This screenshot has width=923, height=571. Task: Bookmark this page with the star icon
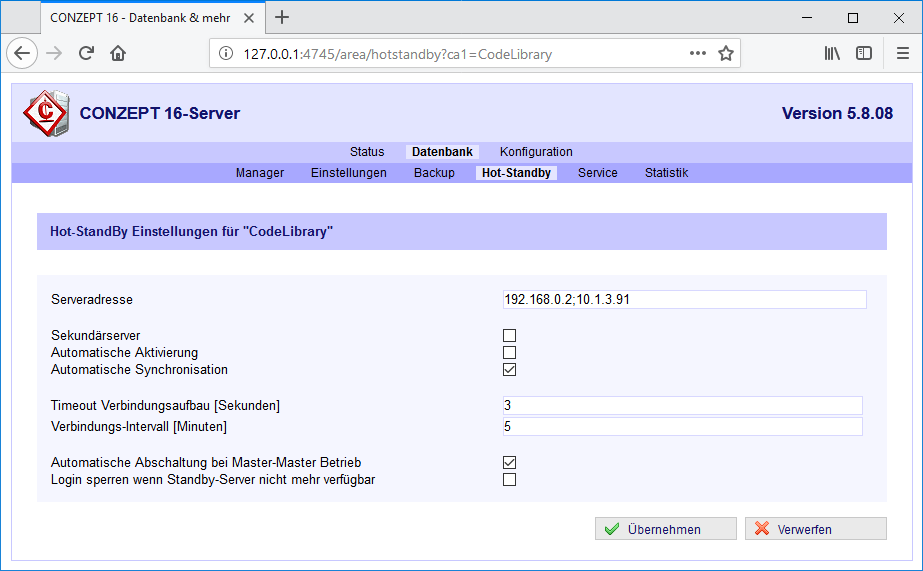point(726,54)
